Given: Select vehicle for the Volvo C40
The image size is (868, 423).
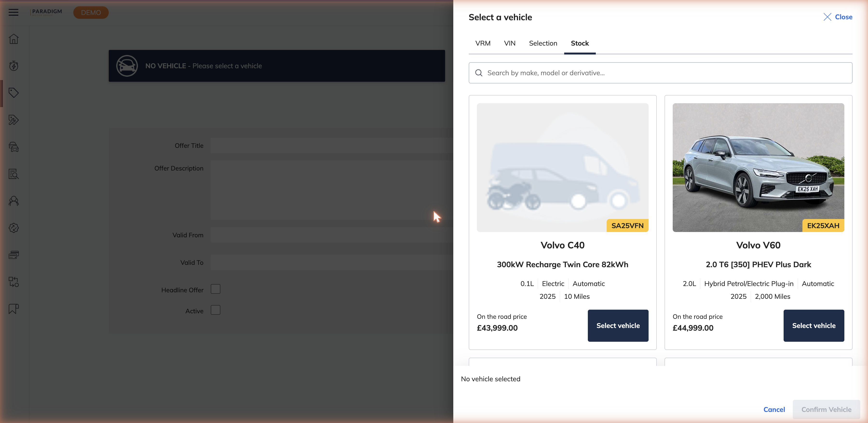Looking at the screenshot, I should [x=618, y=326].
